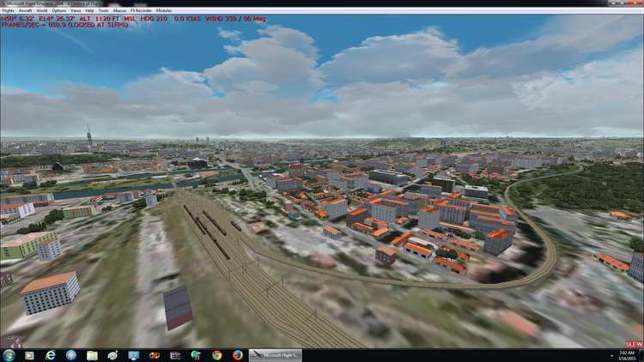Select Microsoft Flight Simulator taskbar button
644x362 pixels.
[x=276, y=355]
